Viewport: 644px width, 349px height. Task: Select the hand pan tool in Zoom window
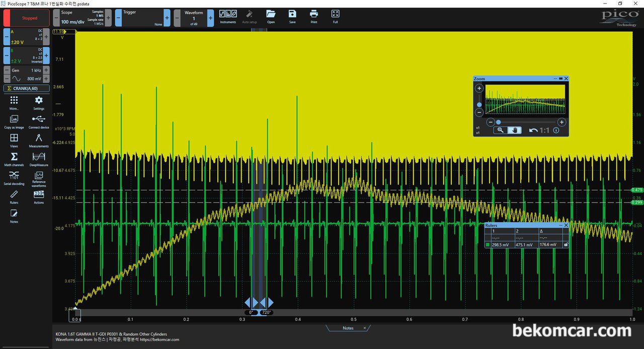point(514,130)
